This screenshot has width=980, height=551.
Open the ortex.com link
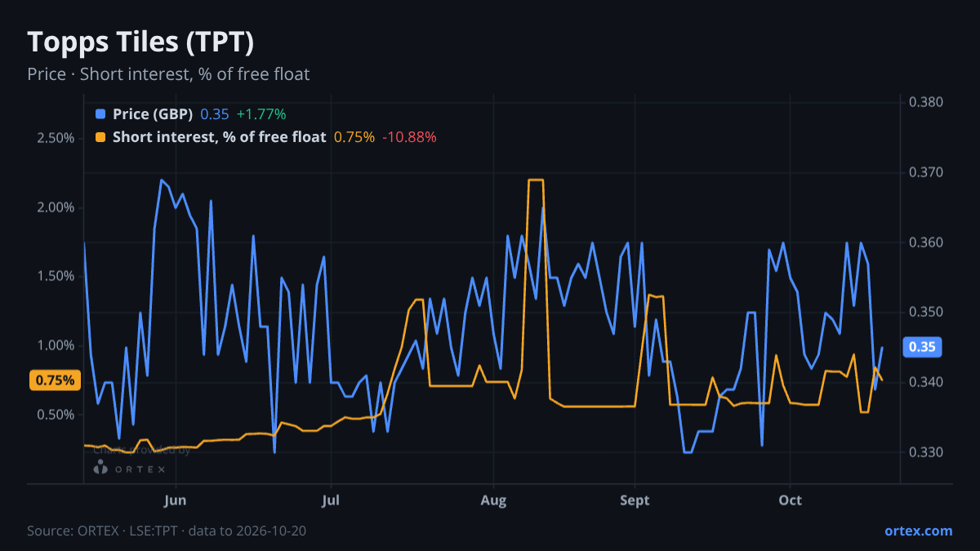(918, 531)
